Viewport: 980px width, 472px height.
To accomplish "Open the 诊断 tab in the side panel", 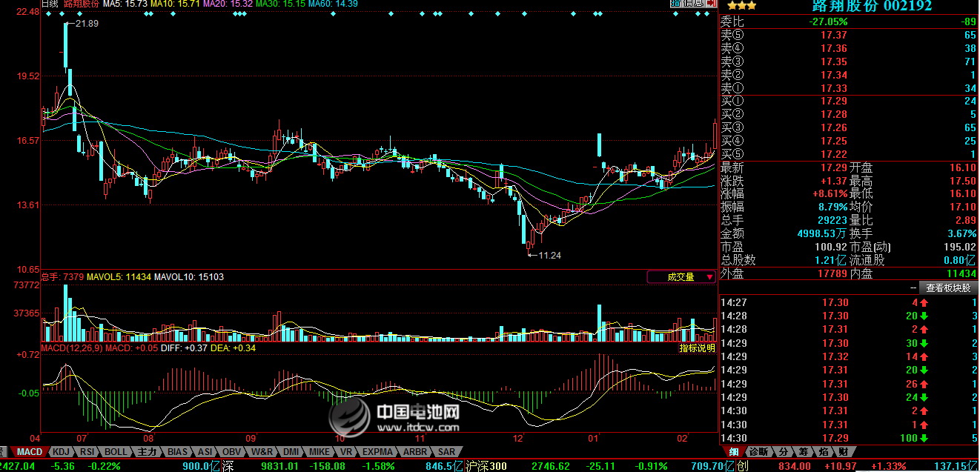I will click(x=758, y=451).
